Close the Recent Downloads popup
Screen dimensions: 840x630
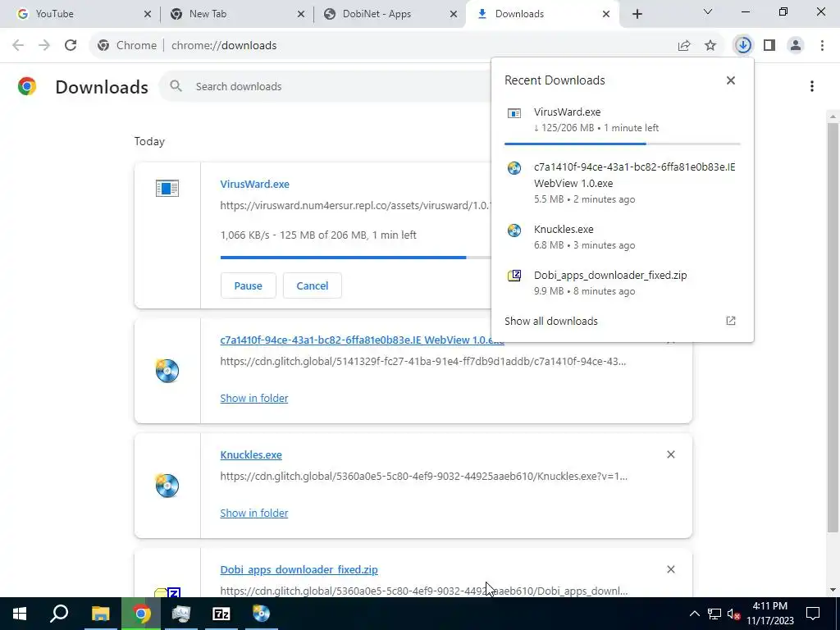pyautogui.click(x=731, y=80)
